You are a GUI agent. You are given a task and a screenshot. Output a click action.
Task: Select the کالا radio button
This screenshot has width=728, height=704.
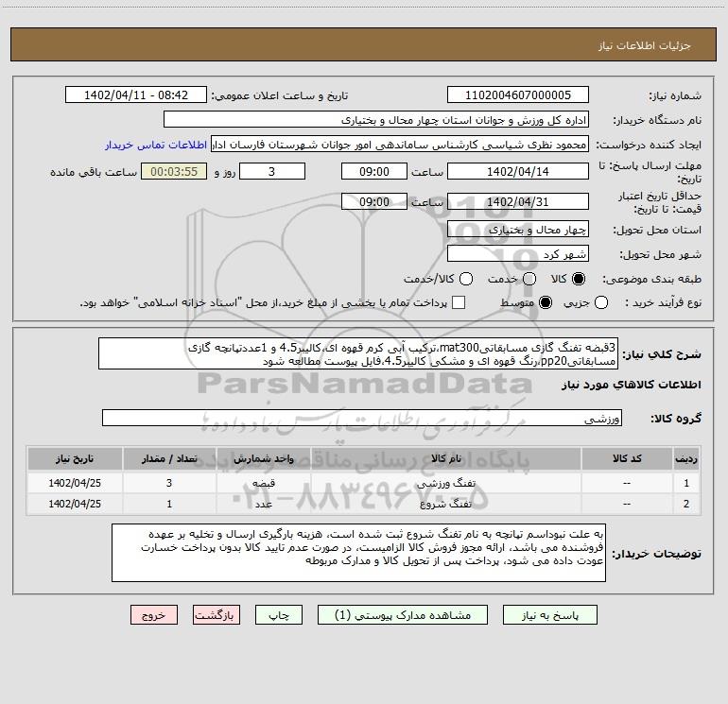[579, 279]
